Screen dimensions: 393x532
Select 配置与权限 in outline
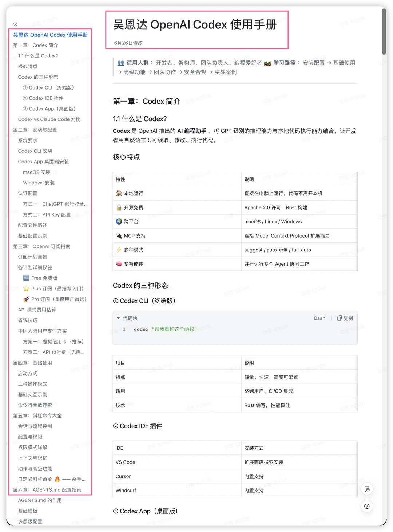pos(30,437)
